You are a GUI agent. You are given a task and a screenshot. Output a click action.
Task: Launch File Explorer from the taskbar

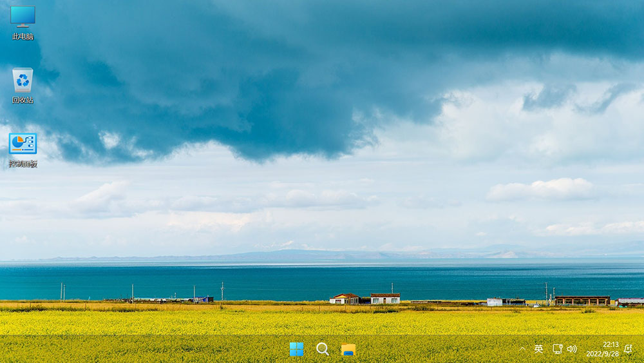click(348, 349)
